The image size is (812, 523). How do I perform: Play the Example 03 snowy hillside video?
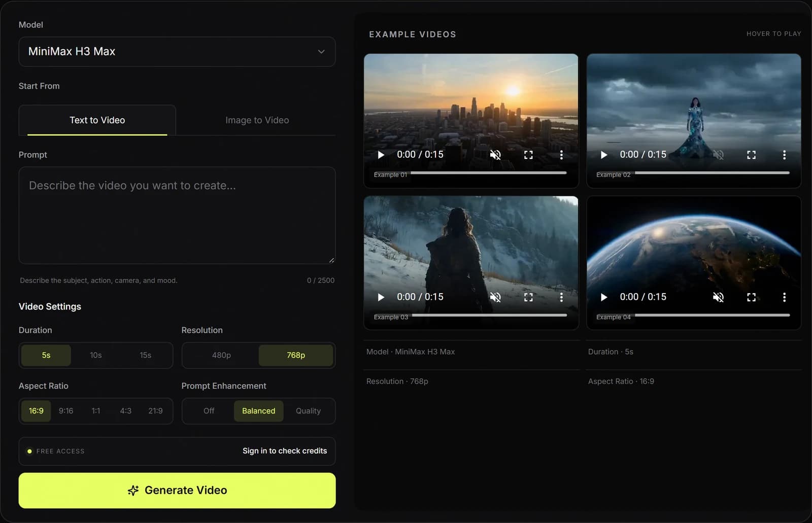click(381, 297)
